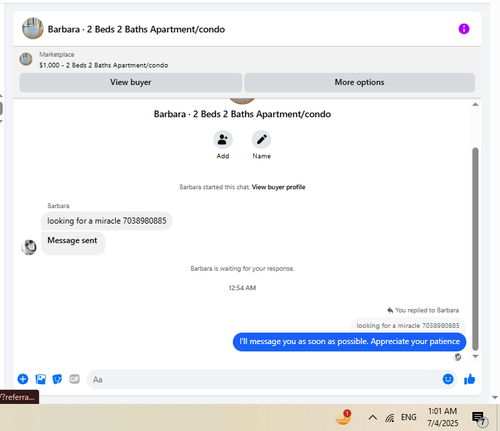Click the 'Marketplace' label
This screenshot has height=431, width=500.
pos(57,54)
